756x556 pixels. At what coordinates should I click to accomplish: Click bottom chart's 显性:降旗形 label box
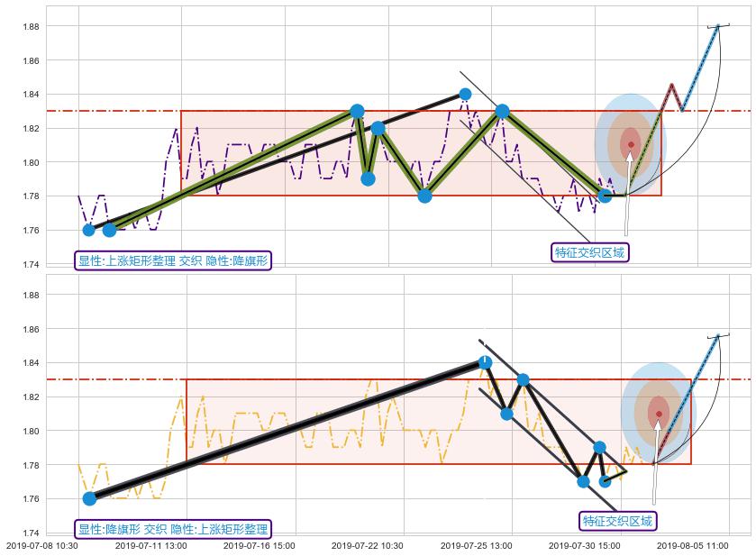click(x=173, y=529)
